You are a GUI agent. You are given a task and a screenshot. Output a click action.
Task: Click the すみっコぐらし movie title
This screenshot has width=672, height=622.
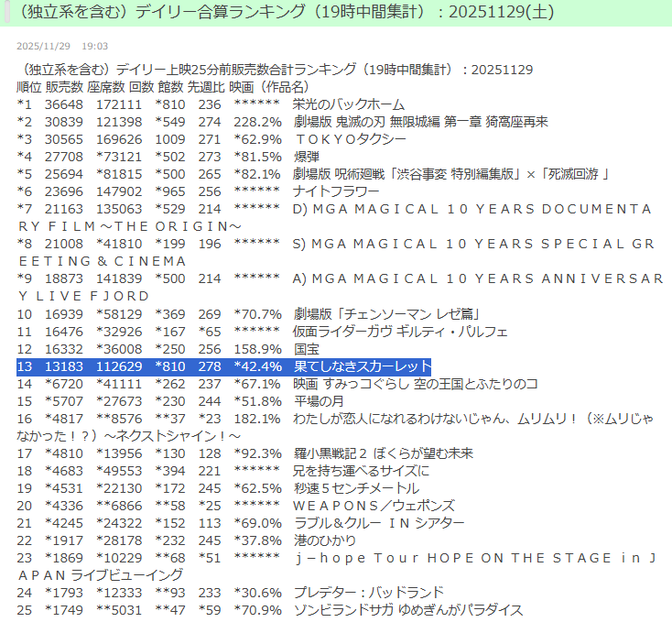(415, 384)
